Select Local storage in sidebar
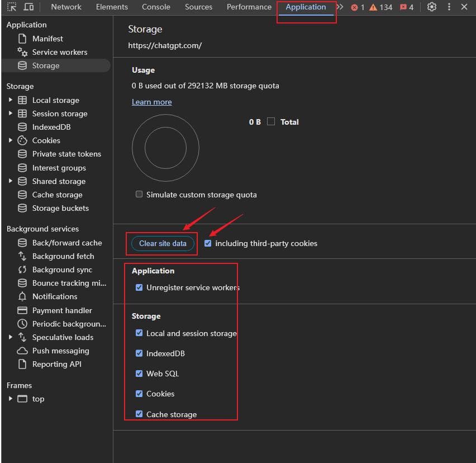 pyautogui.click(x=55, y=100)
